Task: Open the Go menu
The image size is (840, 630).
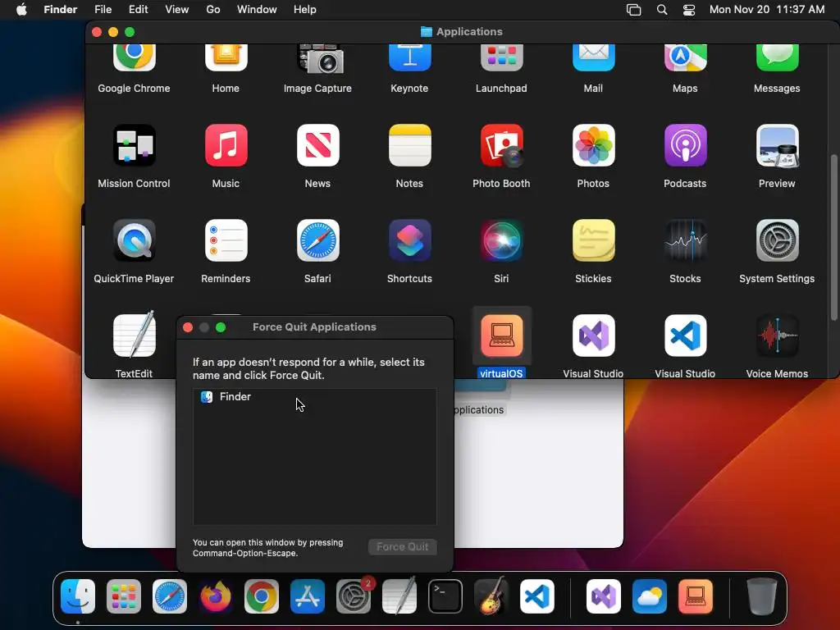Action: (213, 10)
